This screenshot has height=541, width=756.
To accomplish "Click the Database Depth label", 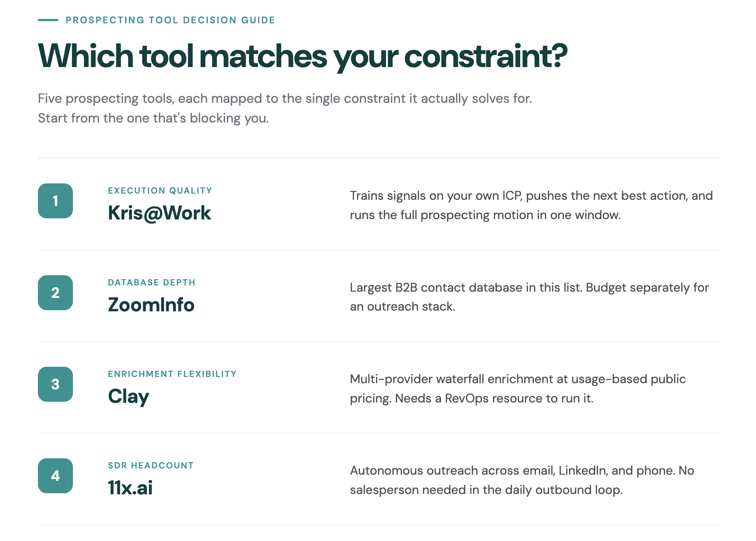I will pos(152,283).
